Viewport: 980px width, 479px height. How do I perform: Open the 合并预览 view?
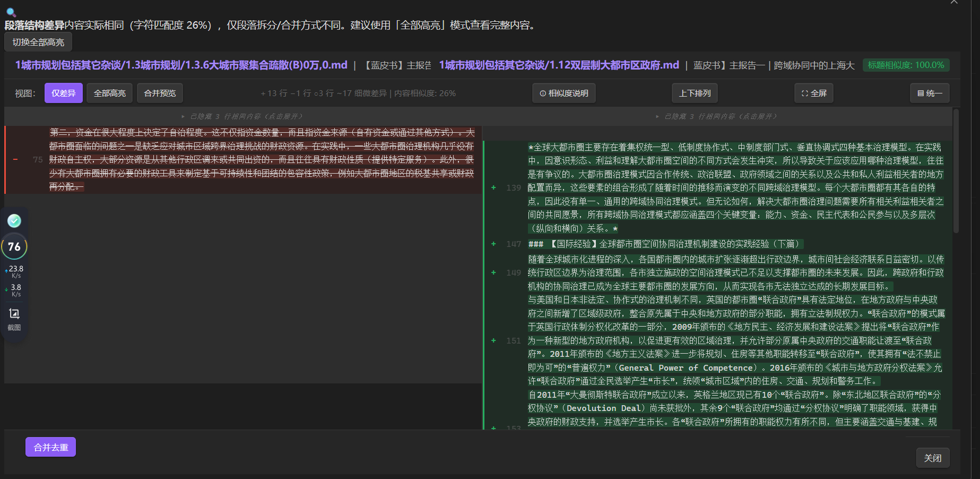[x=160, y=93]
